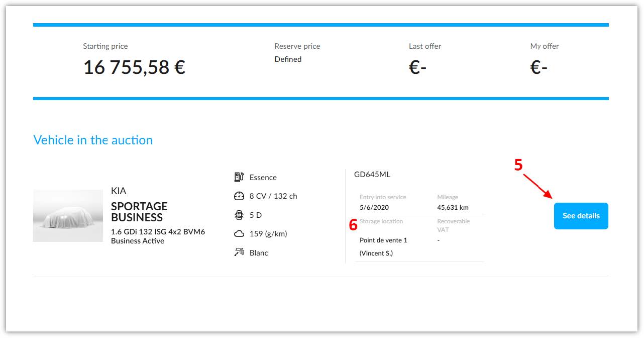Click the Vincent S. name
The height and width of the screenshot is (338, 644).
376,253
